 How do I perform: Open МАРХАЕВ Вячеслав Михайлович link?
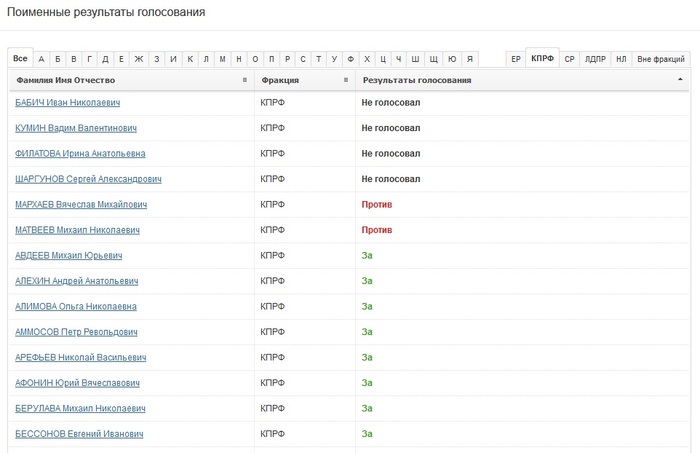(x=81, y=204)
